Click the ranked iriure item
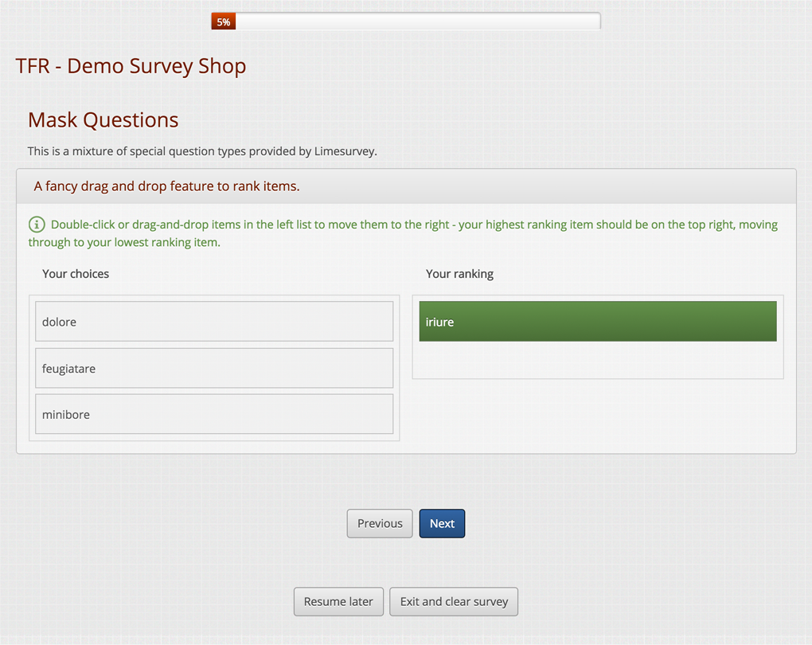The width and height of the screenshot is (812, 645). click(597, 322)
